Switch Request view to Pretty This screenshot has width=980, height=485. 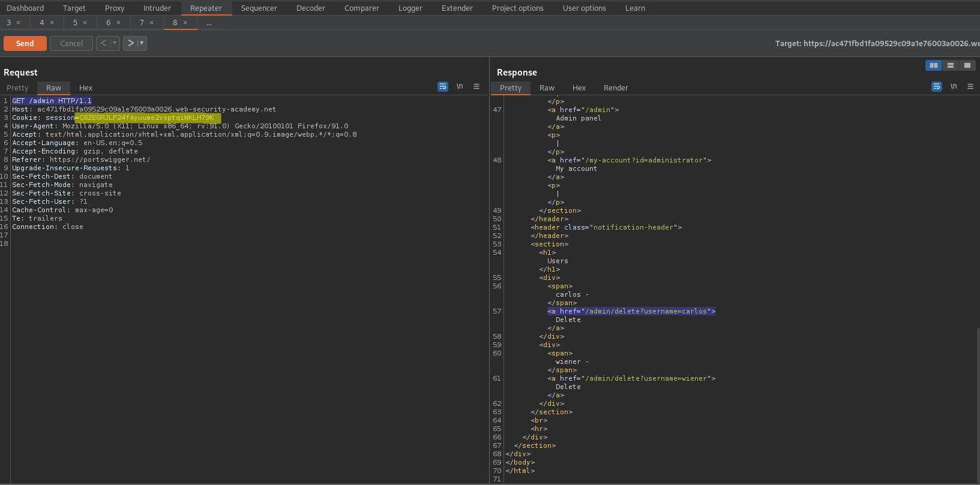click(17, 88)
